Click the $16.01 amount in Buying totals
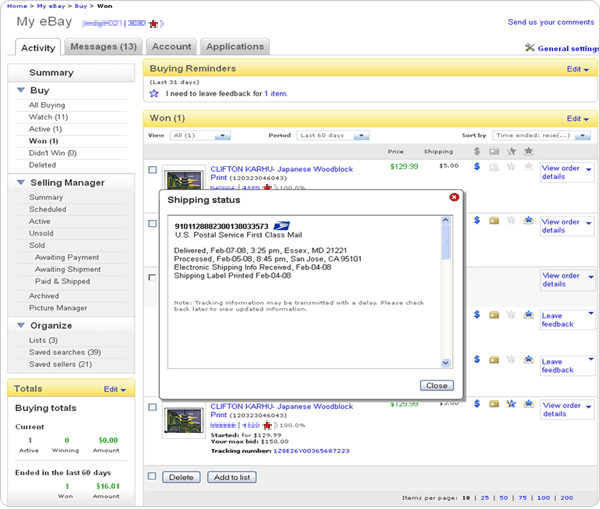The width and height of the screenshot is (600, 509). click(x=108, y=486)
